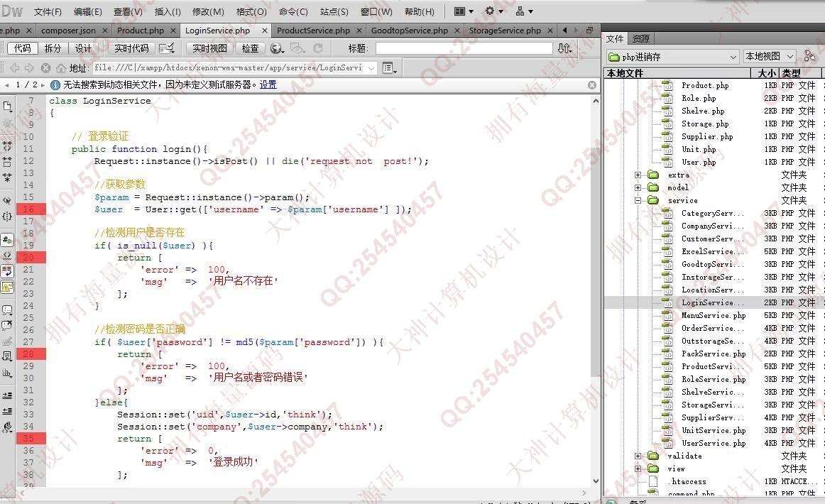
Task: Toggle Word Wrap in coding toolbar
Action: [x=7, y=271]
